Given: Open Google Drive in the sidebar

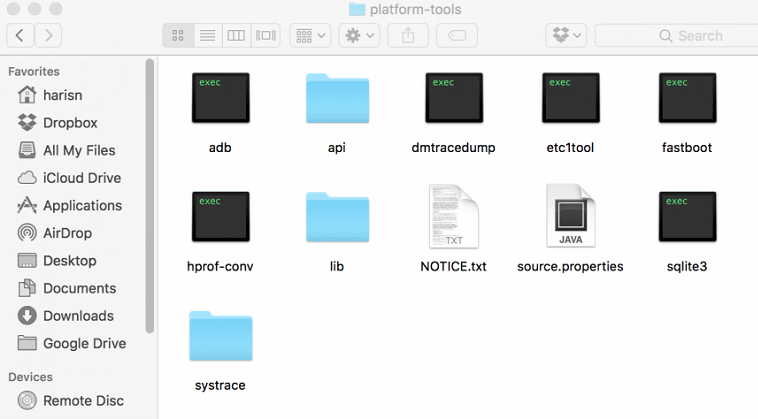Looking at the screenshot, I should pyautogui.click(x=72, y=343).
